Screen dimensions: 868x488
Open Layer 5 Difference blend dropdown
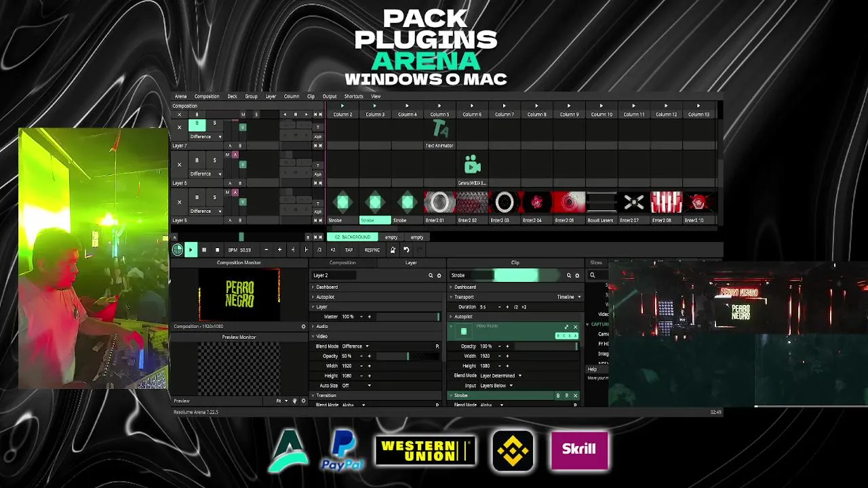tap(205, 211)
